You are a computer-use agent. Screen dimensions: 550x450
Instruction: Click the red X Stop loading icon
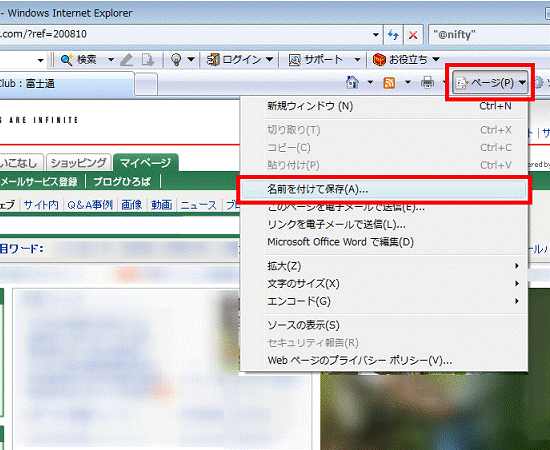pos(413,35)
